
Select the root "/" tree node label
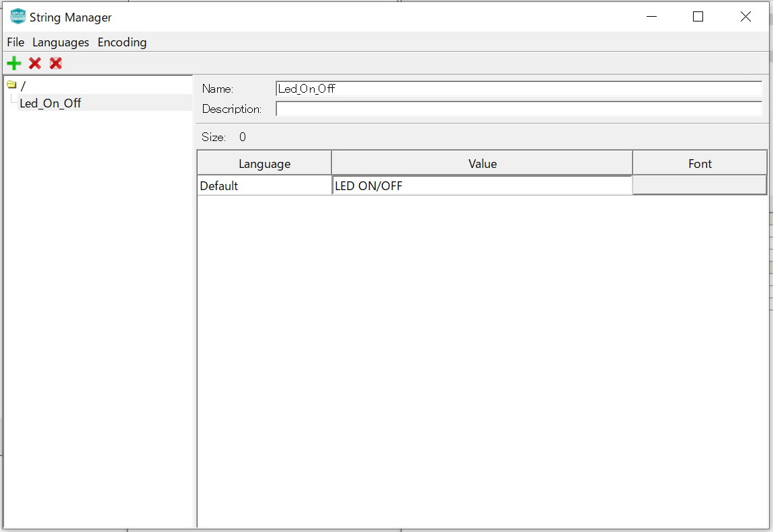[x=24, y=86]
